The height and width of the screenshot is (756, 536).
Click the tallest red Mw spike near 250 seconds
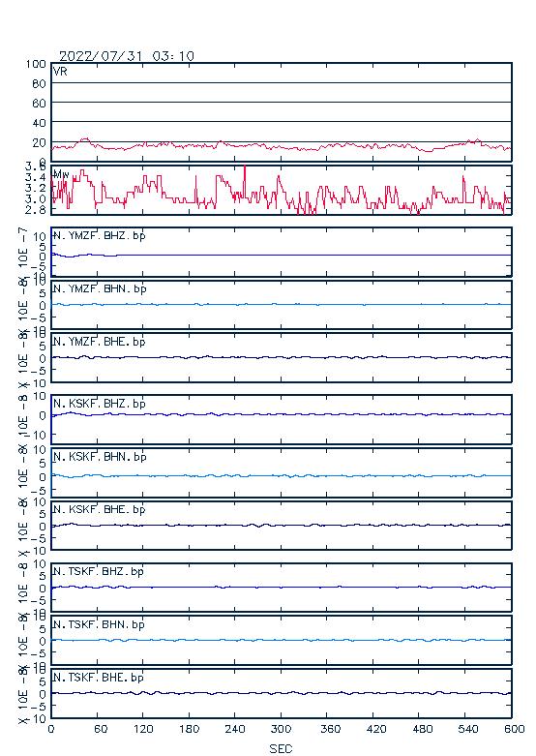point(245,181)
